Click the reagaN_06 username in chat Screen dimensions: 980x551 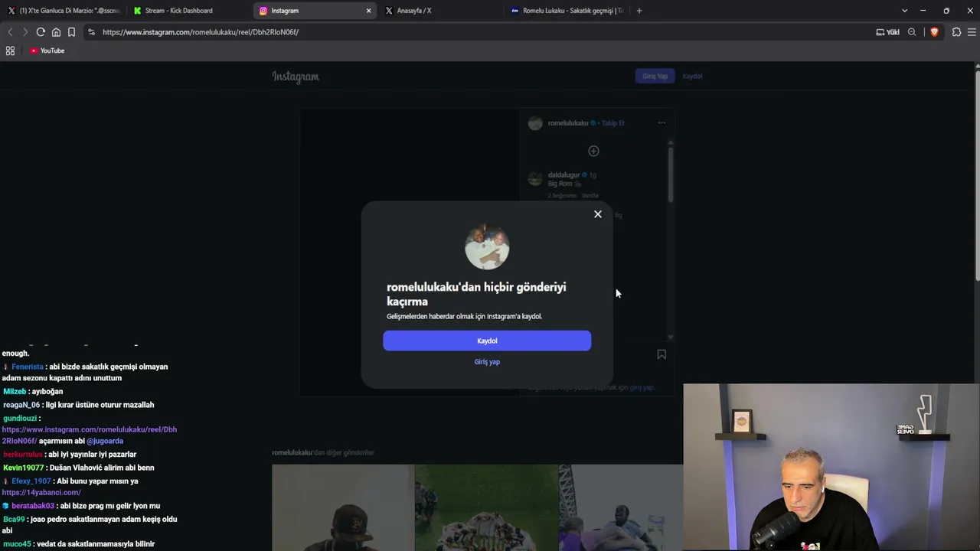(21, 405)
